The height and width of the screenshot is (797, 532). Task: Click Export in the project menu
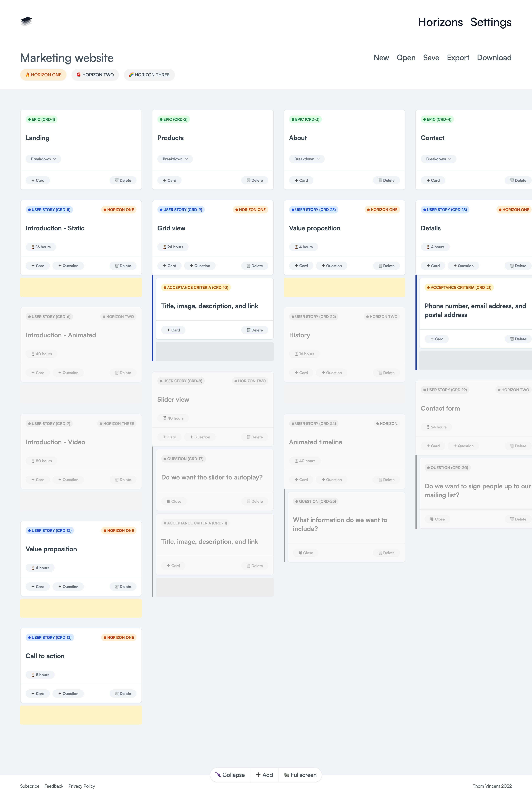click(x=458, y=58)
